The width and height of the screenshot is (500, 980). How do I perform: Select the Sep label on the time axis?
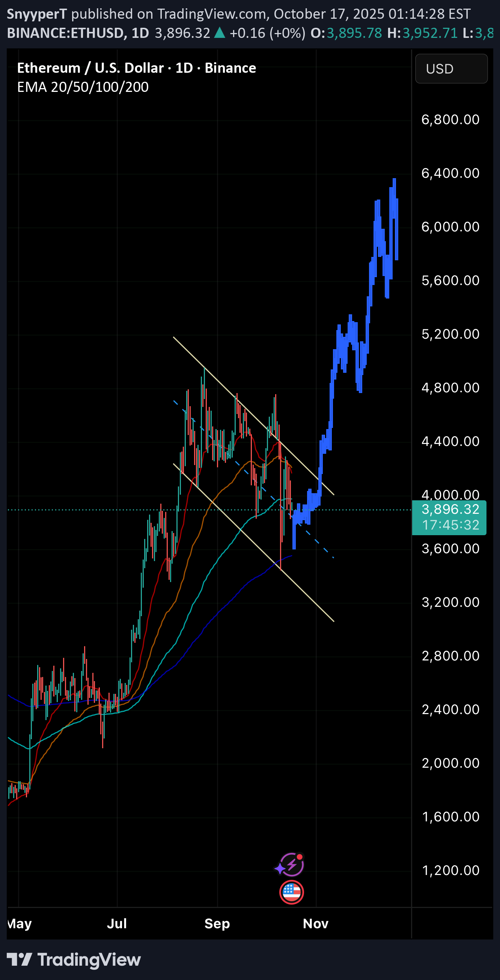tap(217, 923)
